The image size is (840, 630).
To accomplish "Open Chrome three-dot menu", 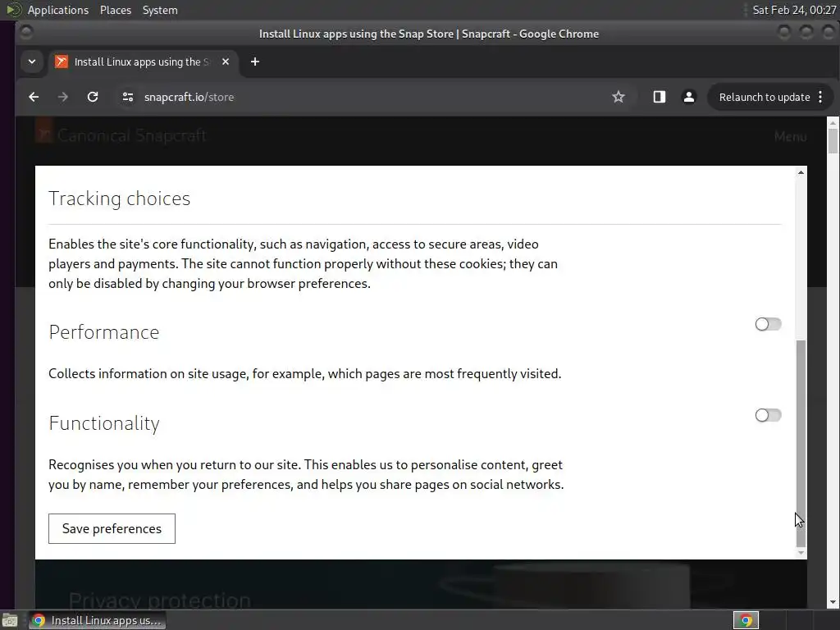I will point(820,97).
